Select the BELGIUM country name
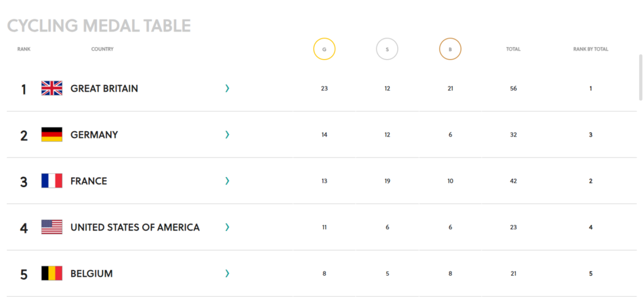 pos(92,274)
